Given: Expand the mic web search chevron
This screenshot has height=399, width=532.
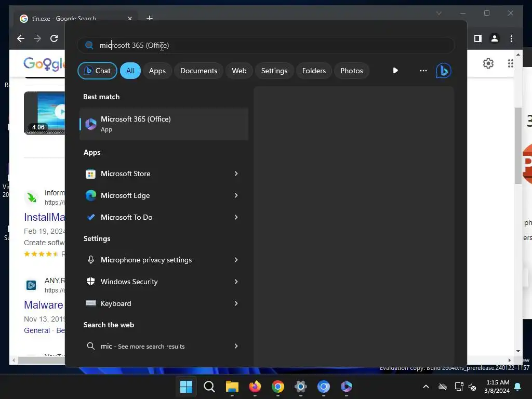Looking at the screenshot, I should (236, 346).
